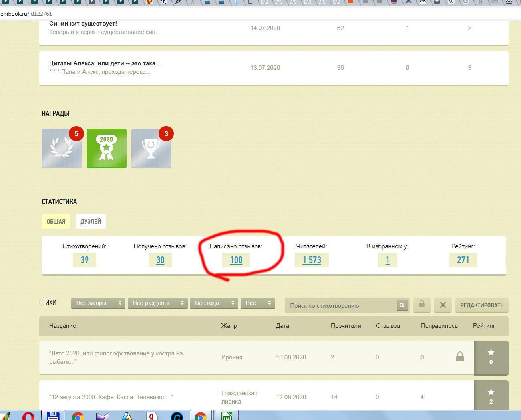The width and height of the screenshot is (521, 420).
Task: Expand the Все года dropdown
Action: [x=214, y=303]
